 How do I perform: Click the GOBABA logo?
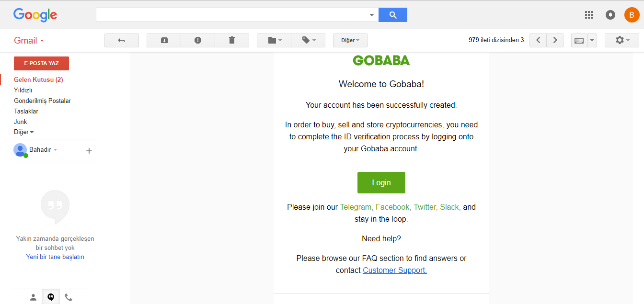(x=381, y=60)
